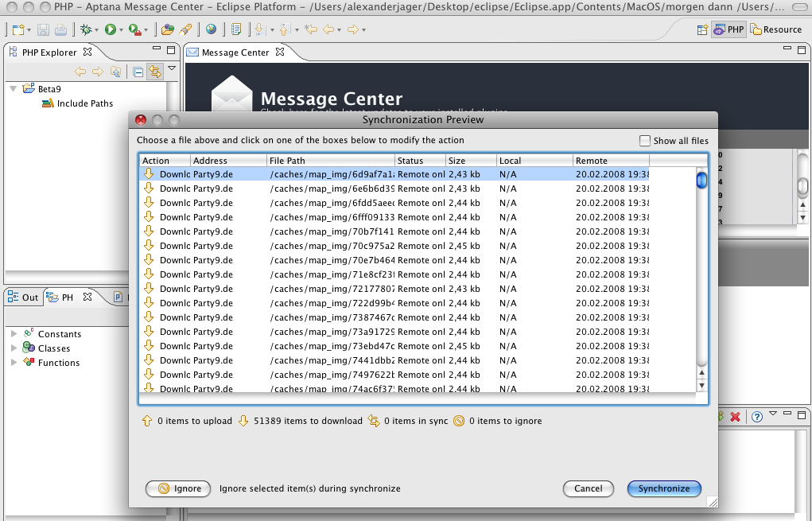This screenshot has width=812, height=521.
Task: Collapse the Beta9 project node
Action: coord(14,88)
